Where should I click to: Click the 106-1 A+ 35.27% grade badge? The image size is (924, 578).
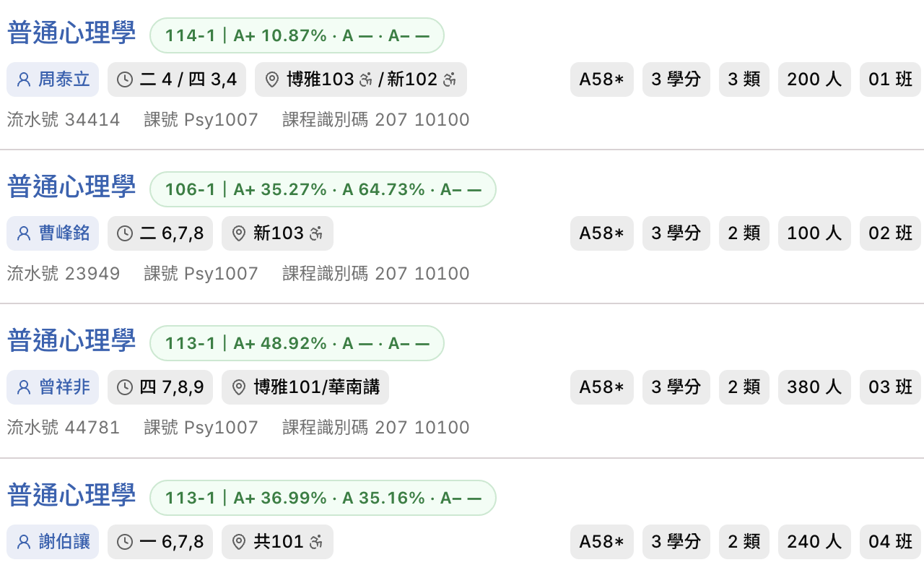(x=323, y=189)
